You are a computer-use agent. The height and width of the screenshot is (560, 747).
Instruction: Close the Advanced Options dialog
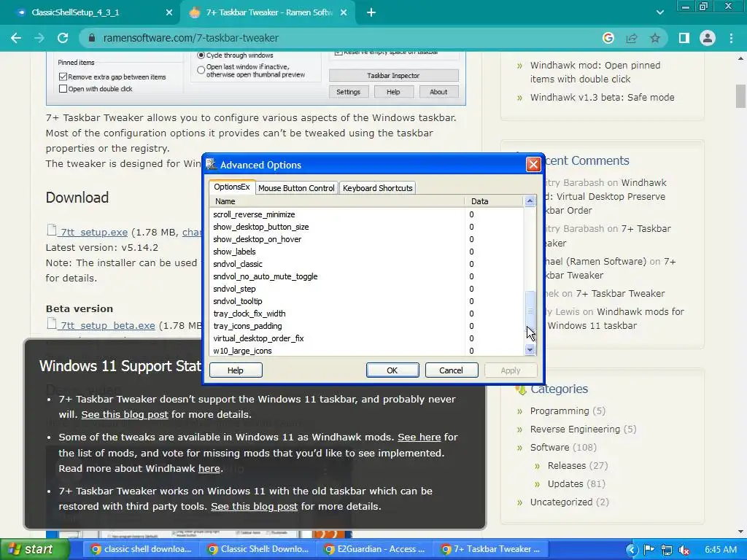(x=533, y=164)
